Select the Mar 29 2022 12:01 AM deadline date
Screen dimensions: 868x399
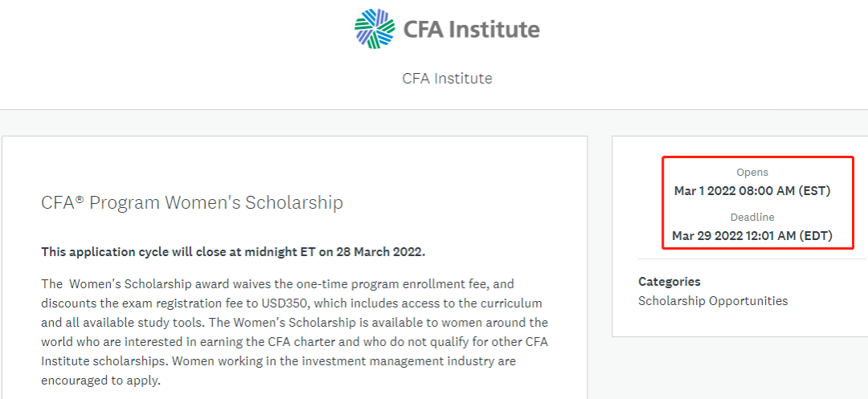point(751,236)
